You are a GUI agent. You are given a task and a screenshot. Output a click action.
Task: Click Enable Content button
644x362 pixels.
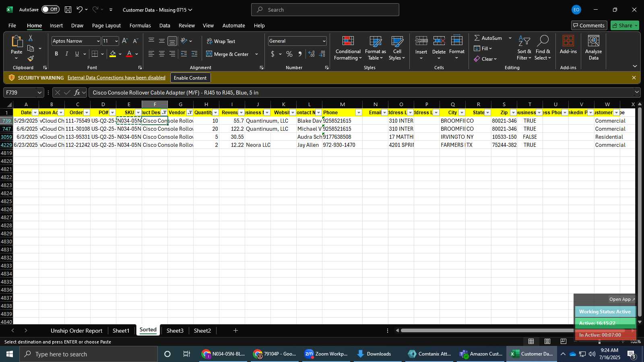190,78
